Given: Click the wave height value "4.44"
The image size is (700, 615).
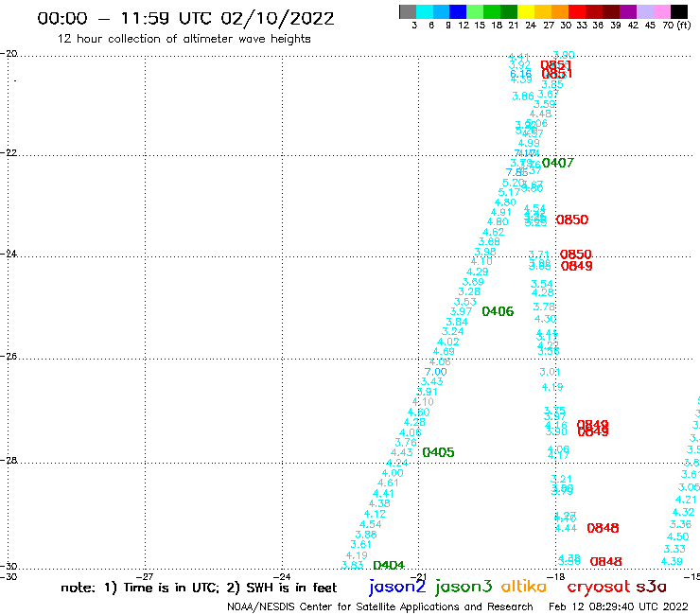Looking at the screenshot, I should 566,528.
